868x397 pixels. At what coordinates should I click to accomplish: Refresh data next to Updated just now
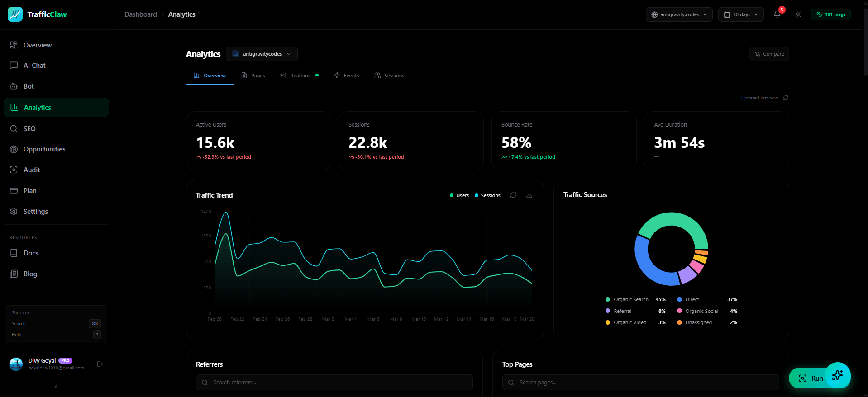click(x=786, y=98)
